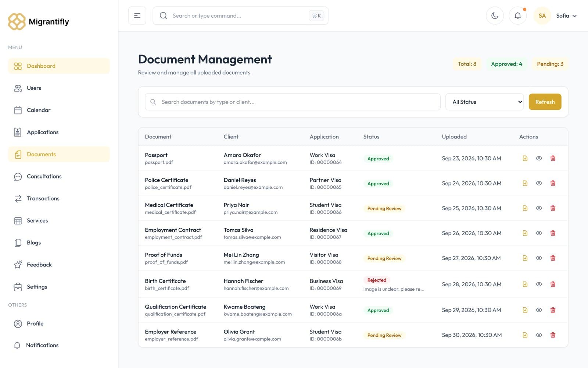Download the Employer Reference file
The height and width of the screenshot is (368, 588).
tap(525, 335)
